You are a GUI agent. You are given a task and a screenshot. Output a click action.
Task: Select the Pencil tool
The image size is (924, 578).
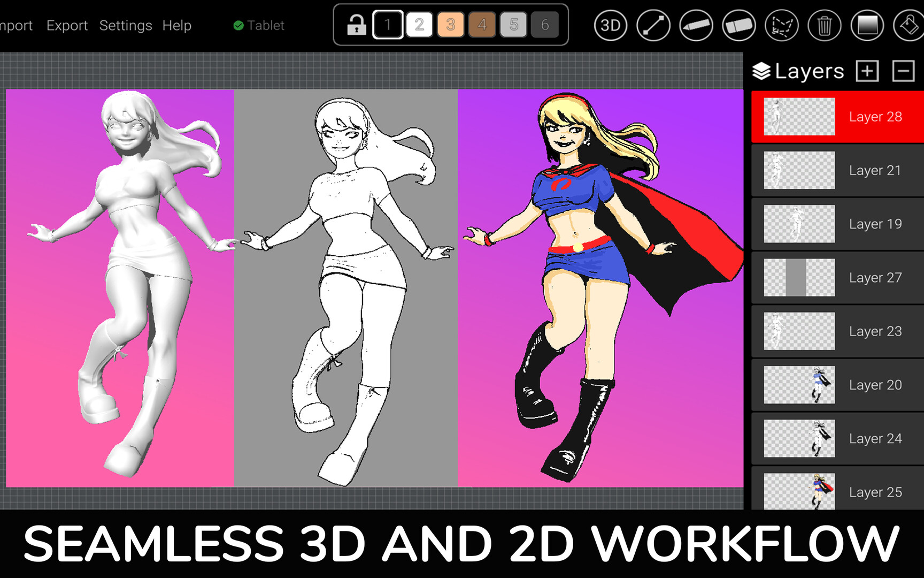tap(696, 25)
